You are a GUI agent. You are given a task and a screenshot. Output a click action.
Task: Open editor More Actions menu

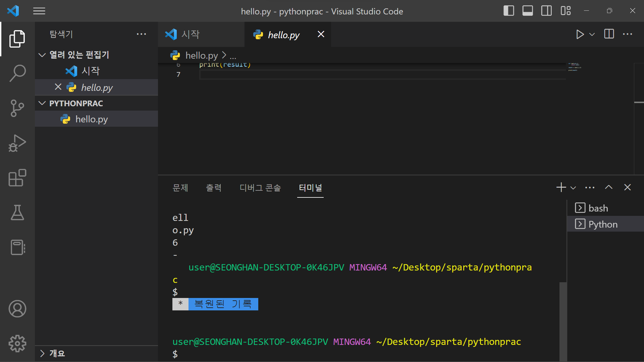click(628, 34)
